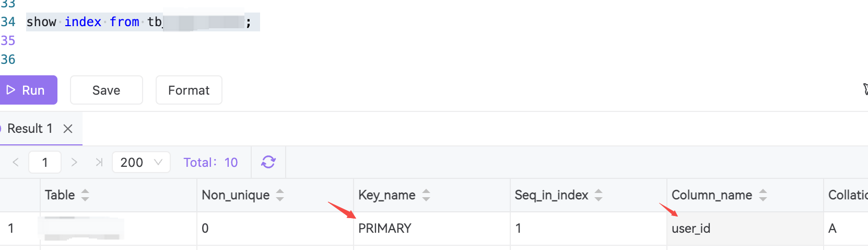868x250 pixels.
Task: Close the Result 1 tab
Action: 68,129
